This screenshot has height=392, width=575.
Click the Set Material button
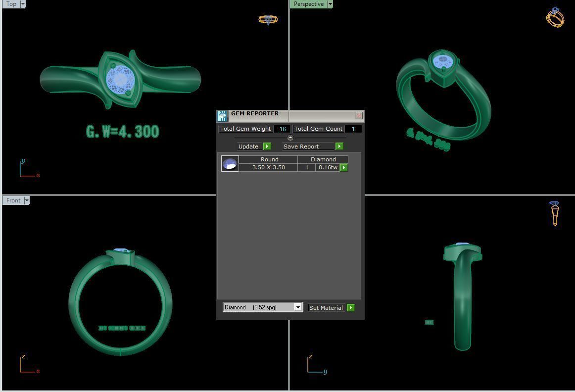point(327,308)
